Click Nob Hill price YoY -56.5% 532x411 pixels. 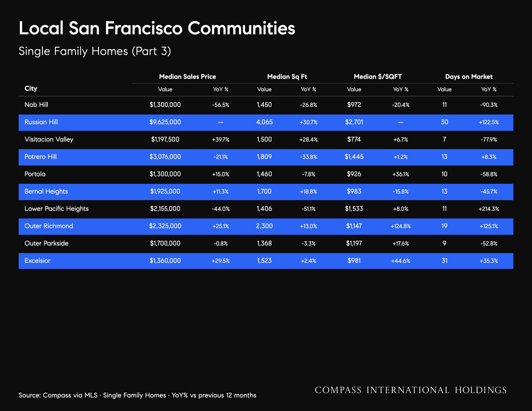(221, 105)
